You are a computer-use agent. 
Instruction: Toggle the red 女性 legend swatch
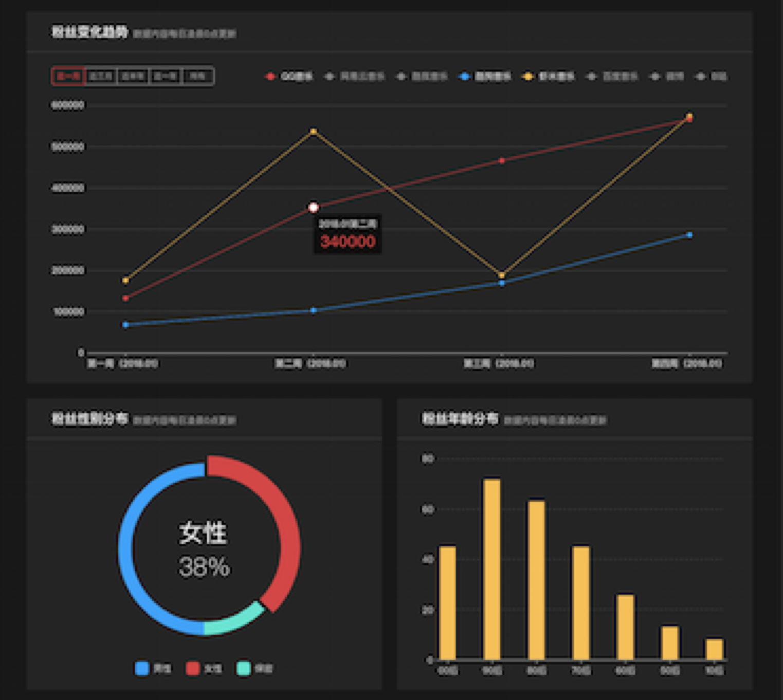pos(193,668)
